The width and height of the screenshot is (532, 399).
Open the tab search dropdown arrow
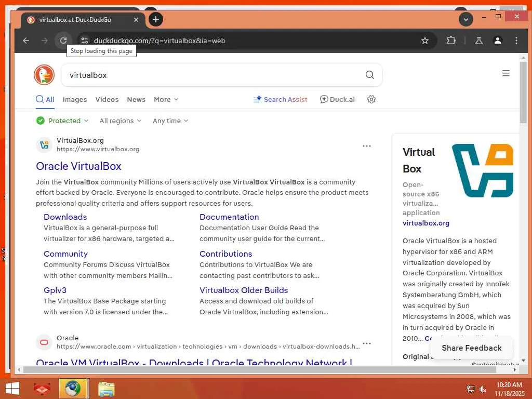[x=466, y=20]
